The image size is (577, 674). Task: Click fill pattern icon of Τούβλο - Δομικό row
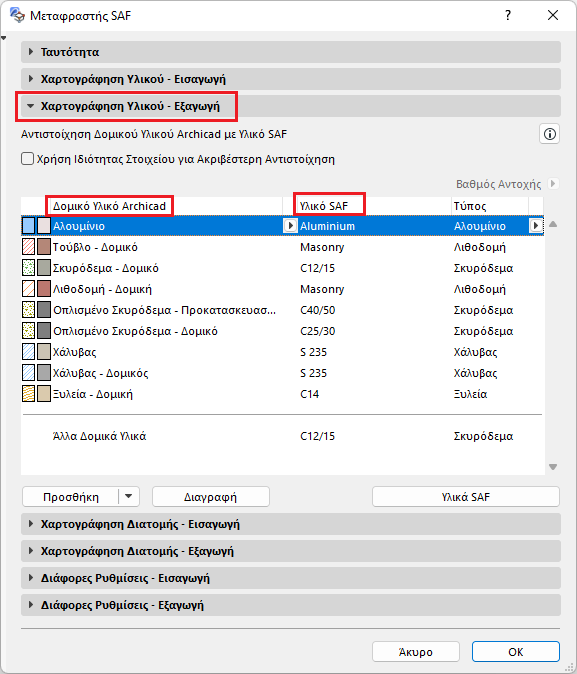pyautogui.click(x=28, y=247)
